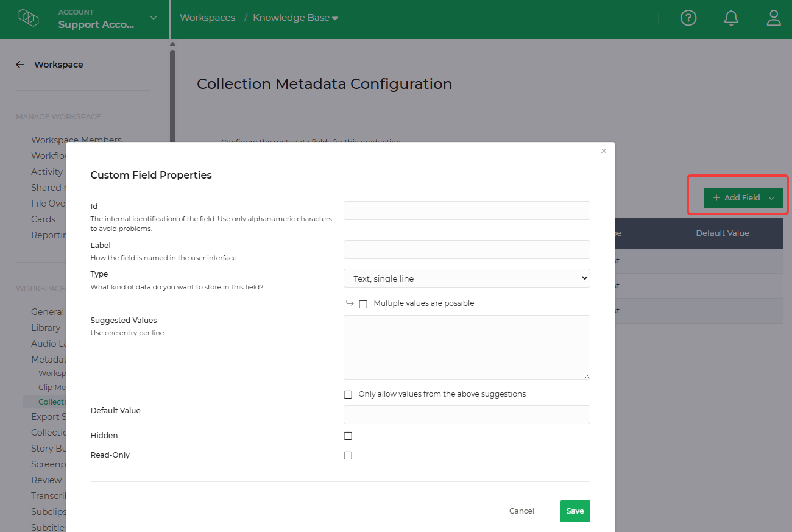792x532 pixels.
Task: Click the Collection Metadata Configuration heading
Action: (x=324, y=84)
